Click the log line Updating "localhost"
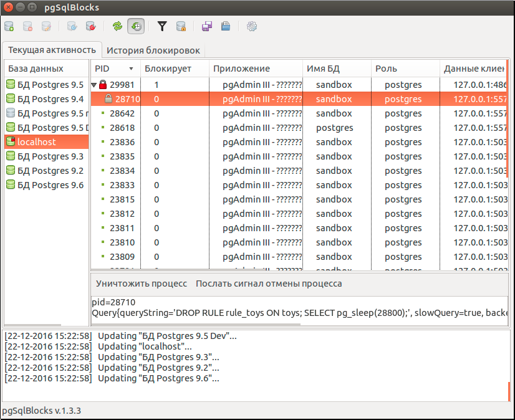This screenshot has width=515, height=420. point(99,346)
